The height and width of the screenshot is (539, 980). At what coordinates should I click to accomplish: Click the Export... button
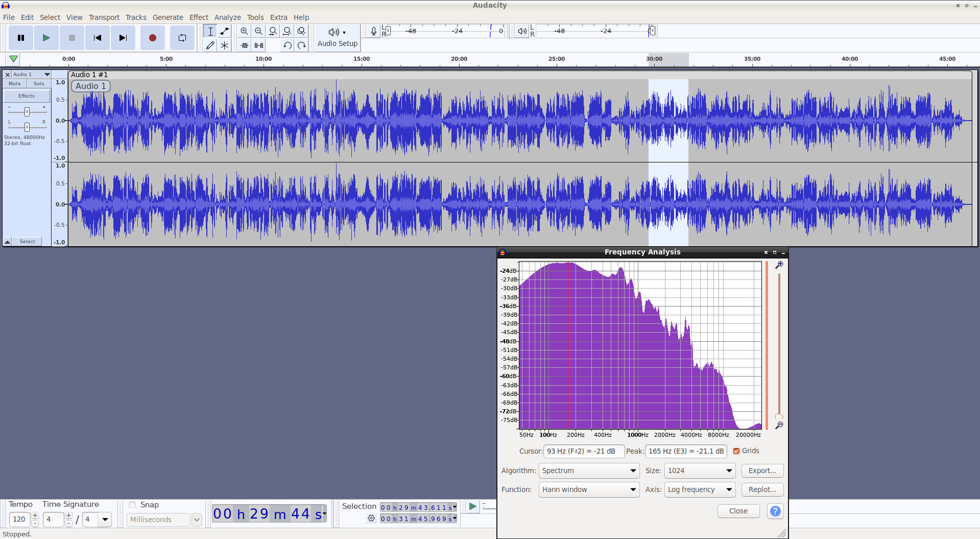tap(762, 471)
